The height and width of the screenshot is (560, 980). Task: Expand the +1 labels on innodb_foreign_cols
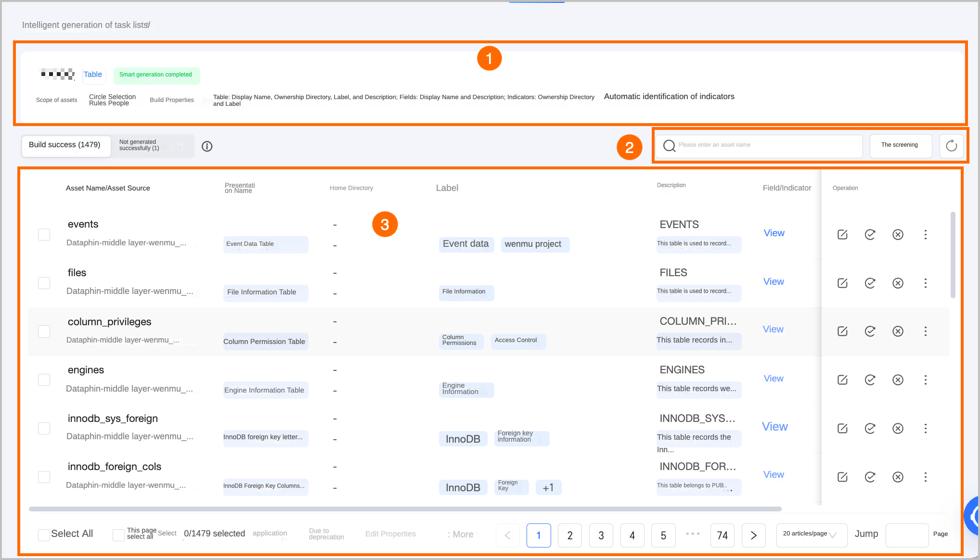coord(548,487)
